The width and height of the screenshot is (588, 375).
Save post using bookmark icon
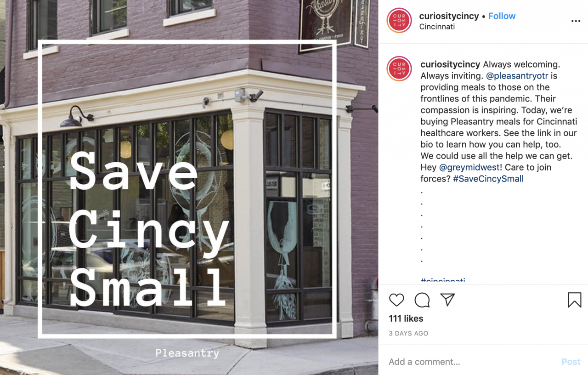tap(574, 300)
